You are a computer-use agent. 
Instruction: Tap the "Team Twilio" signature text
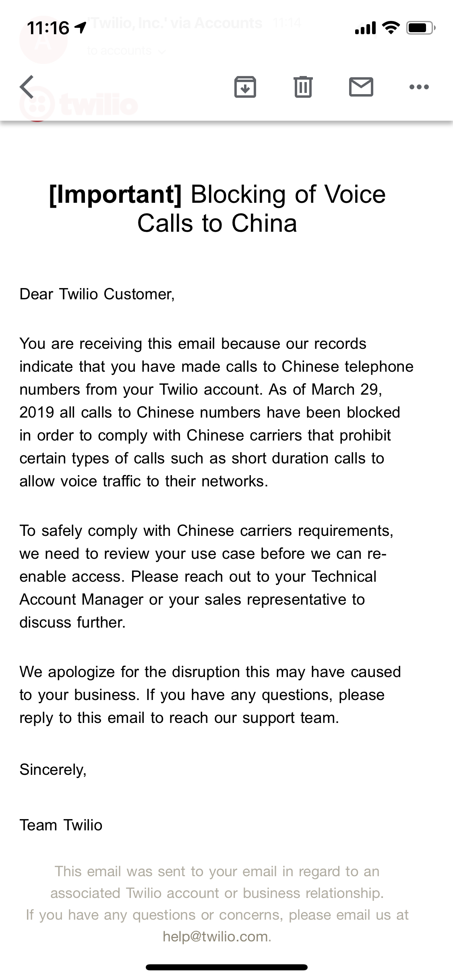click(61, 825)
